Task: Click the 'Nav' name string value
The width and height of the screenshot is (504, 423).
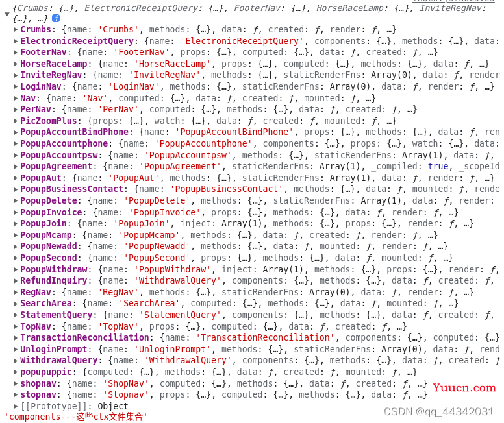Action: coord(95,98)
